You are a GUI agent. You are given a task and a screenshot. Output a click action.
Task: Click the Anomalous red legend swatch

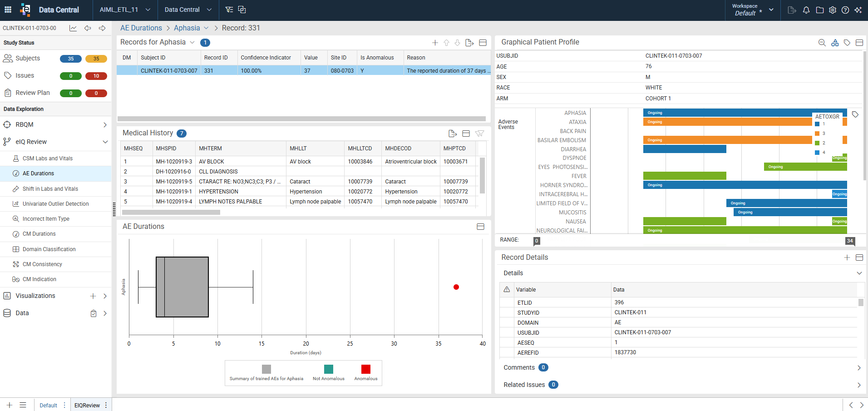(366, 369)
